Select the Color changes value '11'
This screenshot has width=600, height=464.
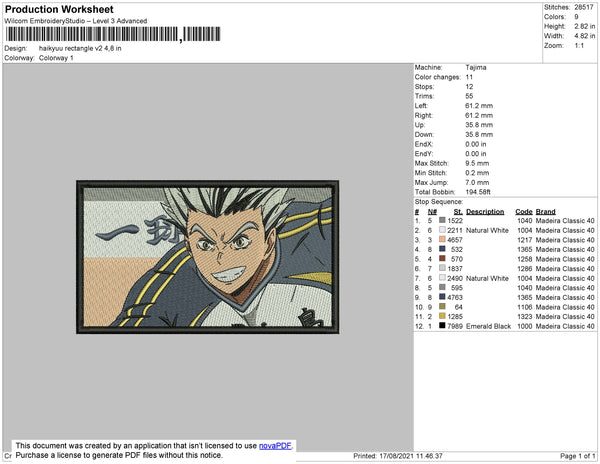469,77
